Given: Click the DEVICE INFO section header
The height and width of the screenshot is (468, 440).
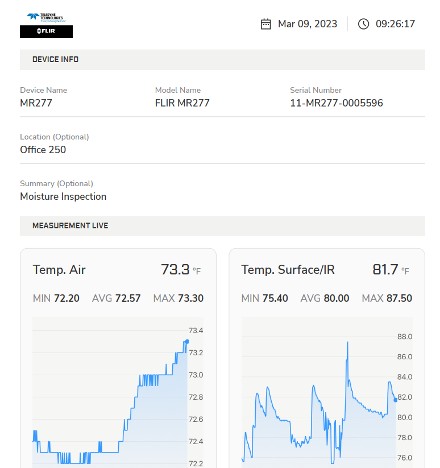Looking at the screenshot, I should 222,59.
